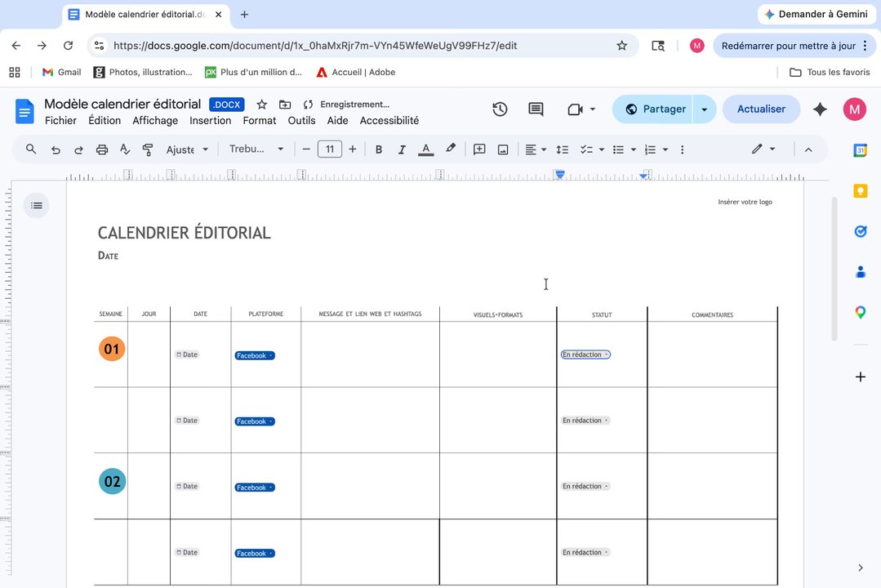Viewport: 881px width, 588px height.
Task: Click the search menus magnifier icon
Action: (x=31, y=149)
